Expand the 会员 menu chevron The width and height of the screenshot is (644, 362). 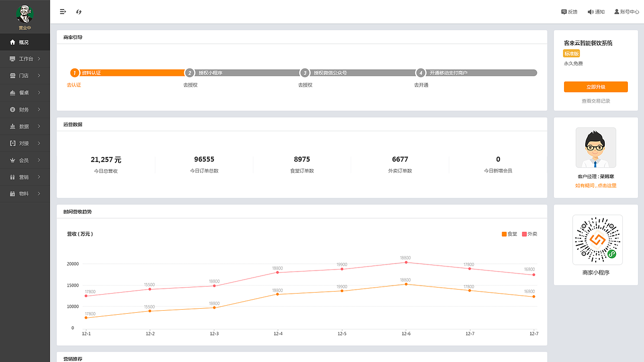pos(39,160)
